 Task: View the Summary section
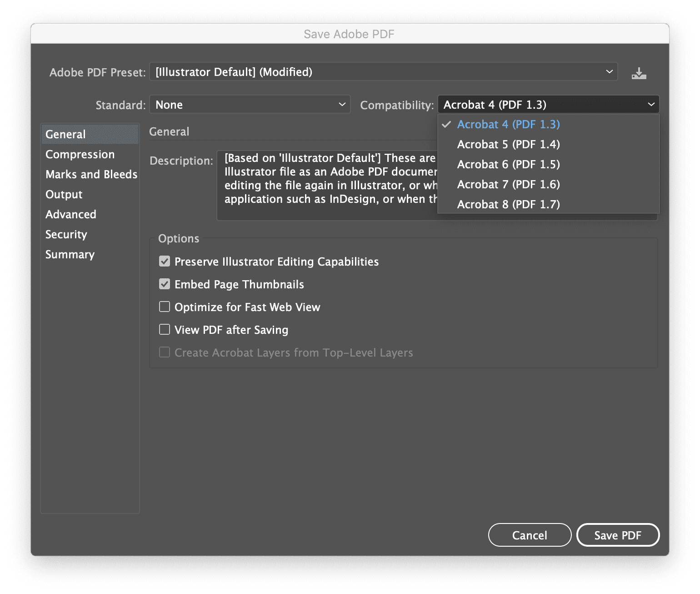pyautogui.click(x=90, y=254)
